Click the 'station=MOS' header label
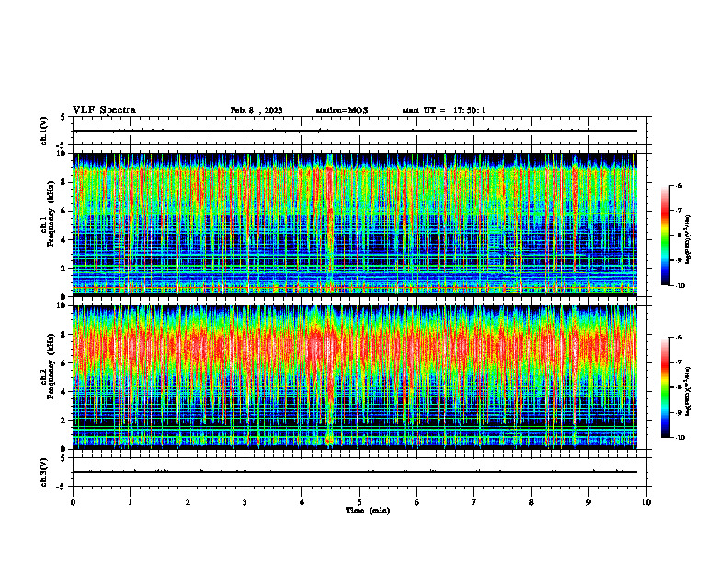 point(342,110)
